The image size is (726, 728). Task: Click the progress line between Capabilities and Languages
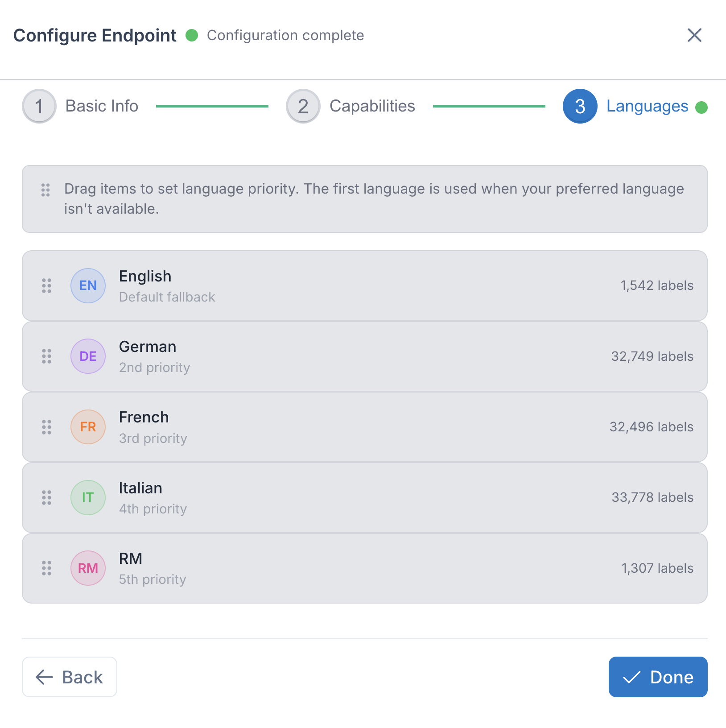click(489, 106)
